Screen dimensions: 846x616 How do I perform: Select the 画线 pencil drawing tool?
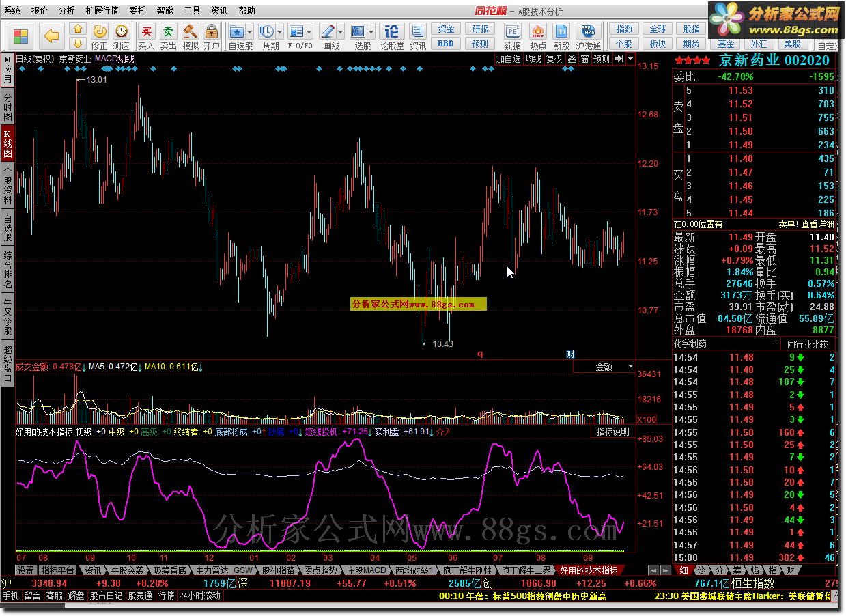coord(328,31)
